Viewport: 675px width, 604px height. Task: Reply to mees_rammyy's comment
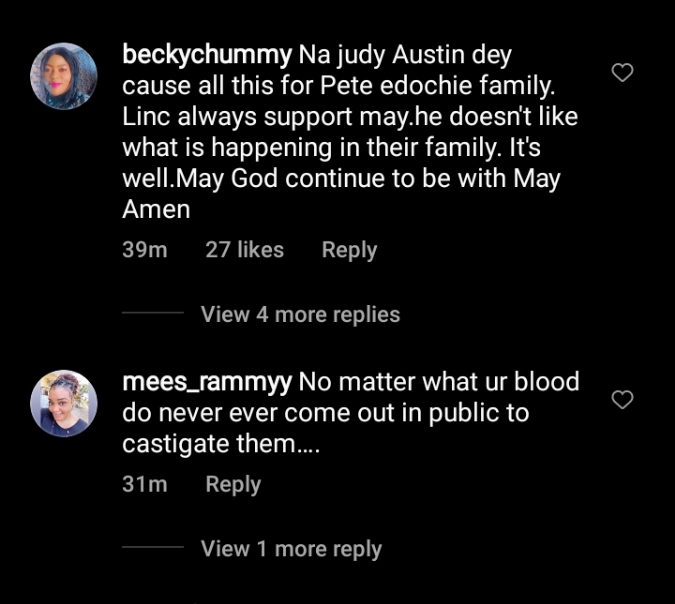click(233, 484)
